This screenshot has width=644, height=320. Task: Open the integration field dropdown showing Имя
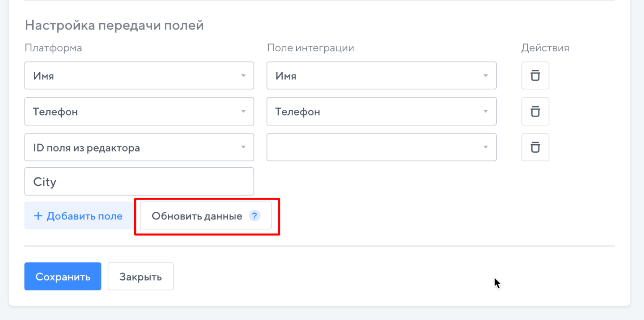[381, 76]
